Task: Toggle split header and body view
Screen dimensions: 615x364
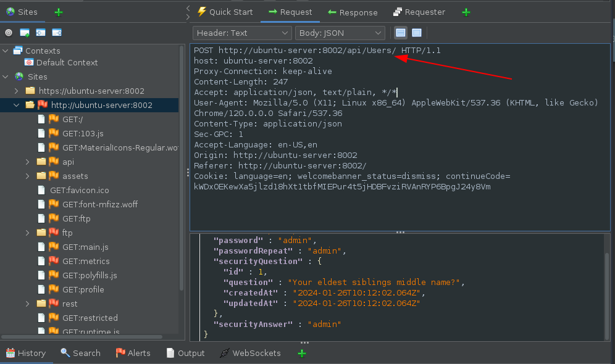Action: (x=417, y=33)
